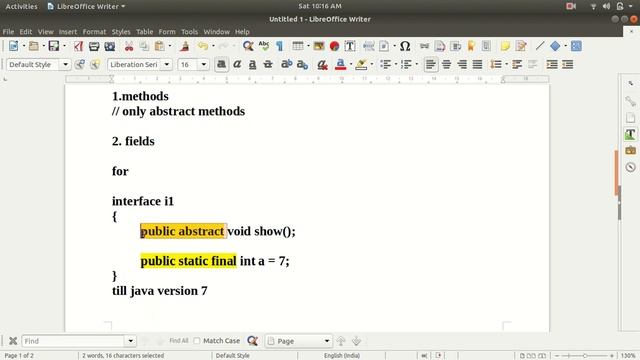Open Gallery in the sidebar
The height and width of the screenshot is (360, 640).
click(631, 151)
